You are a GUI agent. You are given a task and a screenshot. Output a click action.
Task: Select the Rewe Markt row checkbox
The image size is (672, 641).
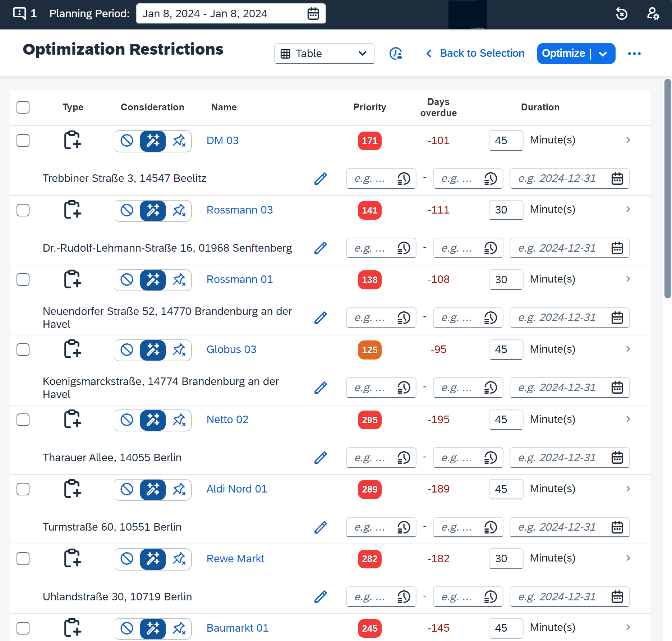tap(23, 559)
